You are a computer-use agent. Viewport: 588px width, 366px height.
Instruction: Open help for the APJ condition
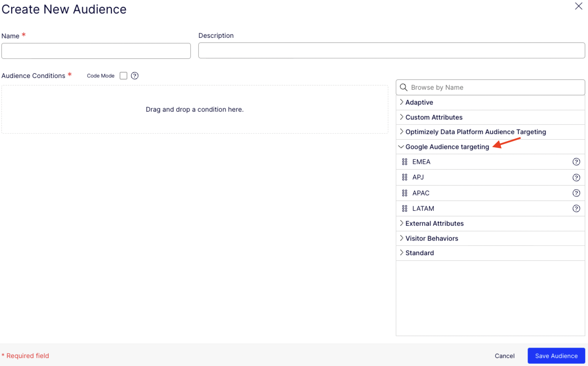click(576, 178)
